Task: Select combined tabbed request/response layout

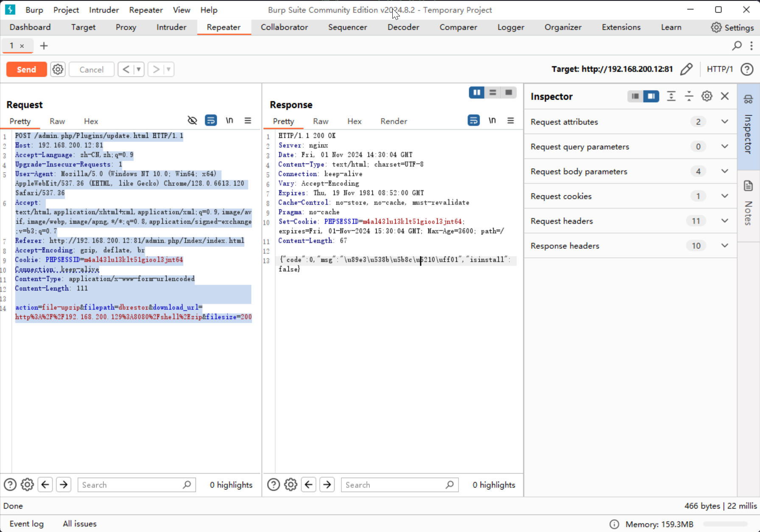Action: click(509, 92)
